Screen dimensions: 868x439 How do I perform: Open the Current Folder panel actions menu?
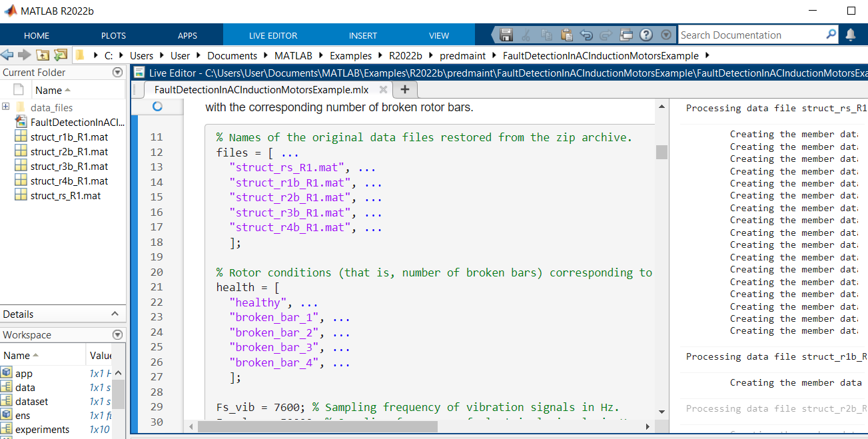(x=118, y=73)
